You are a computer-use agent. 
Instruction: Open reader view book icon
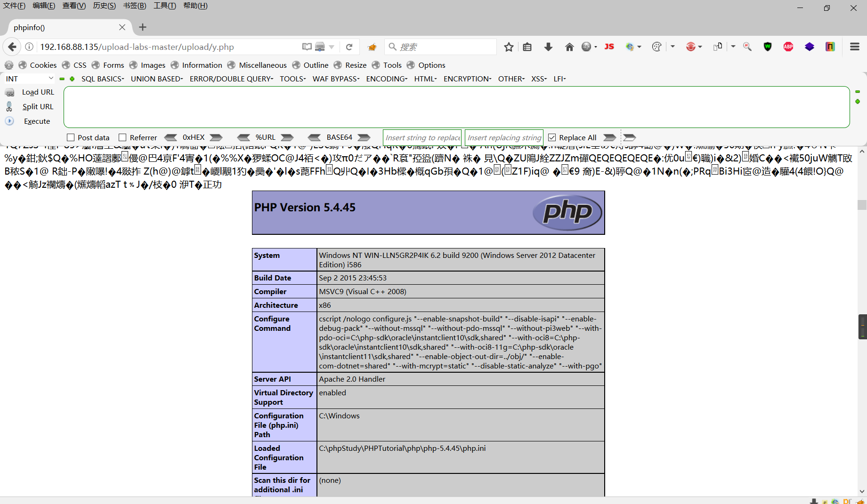pos(307,47)
